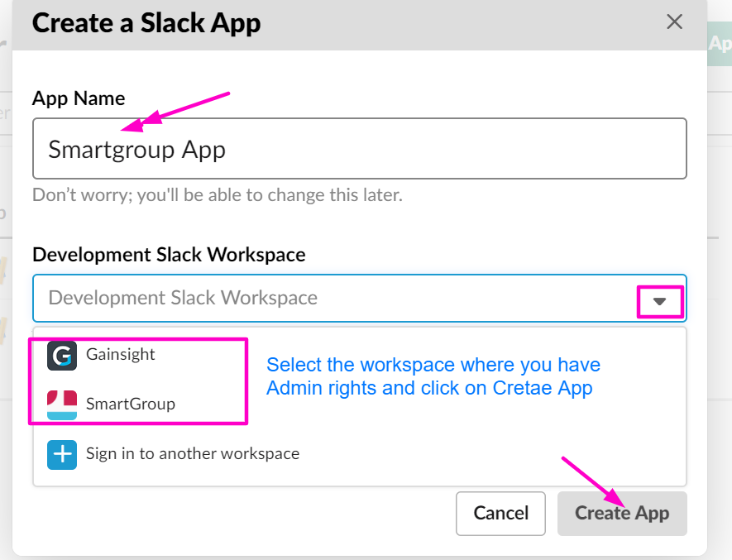Click the word Smartgroup inside the name field
Screen dimensions: 732x560
pos(112,151)
